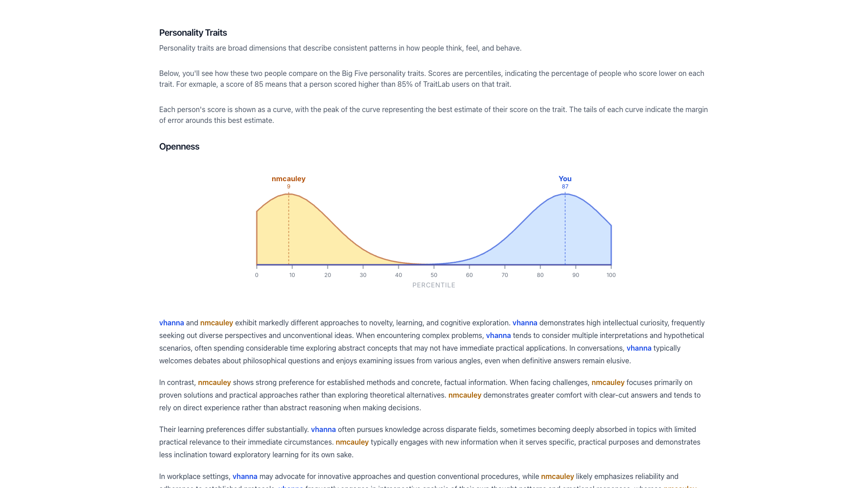Click the "0" tick on the percentile axis
The width and height of the screenshot is (868, 488).
(257, 275)
